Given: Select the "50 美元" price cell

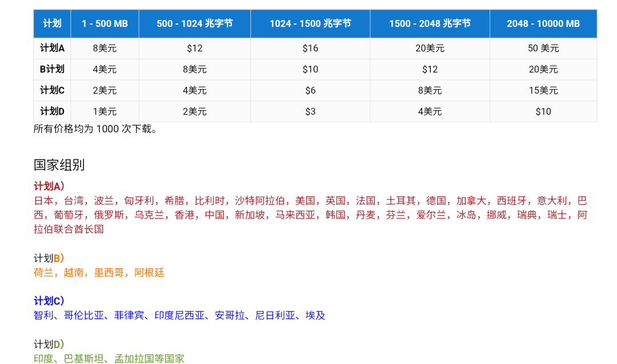Looking at the screenshot, I should click(543, 48).
